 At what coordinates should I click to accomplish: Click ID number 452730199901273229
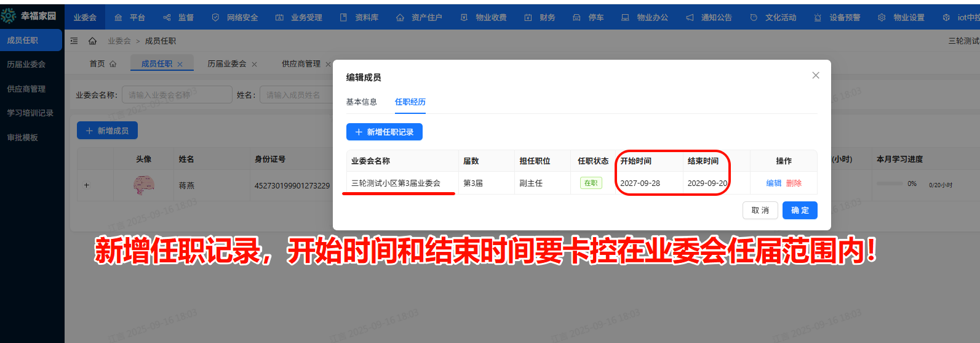(x=292, y=185)
